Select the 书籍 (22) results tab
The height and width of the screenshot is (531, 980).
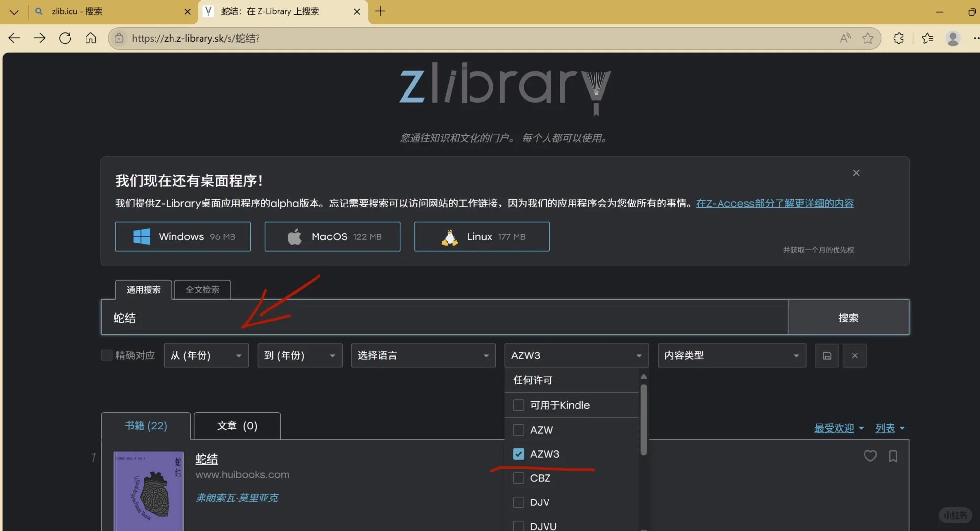146,426
